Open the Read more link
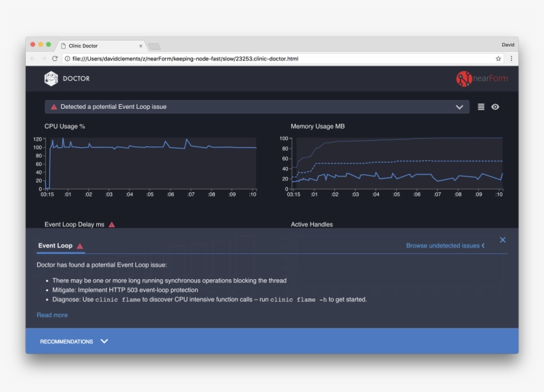 tap(51, 314)
